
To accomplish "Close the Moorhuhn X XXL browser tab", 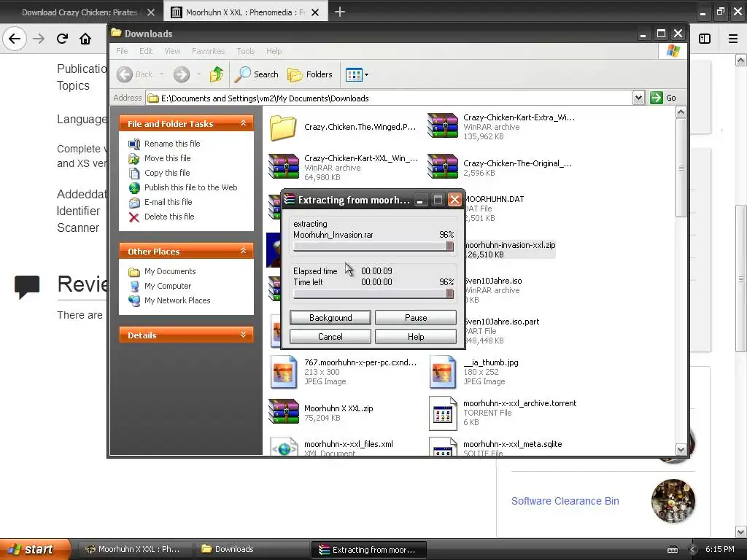I will [315, 12].
